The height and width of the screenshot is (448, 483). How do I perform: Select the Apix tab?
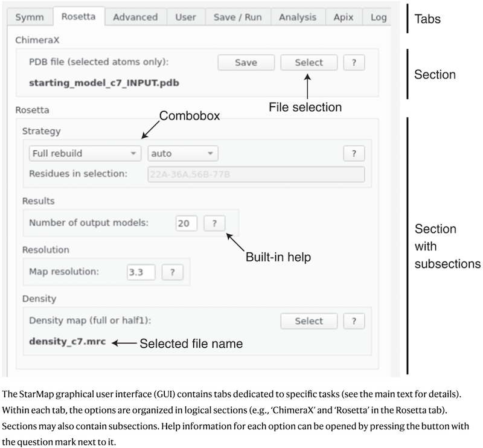pos(344,17)
